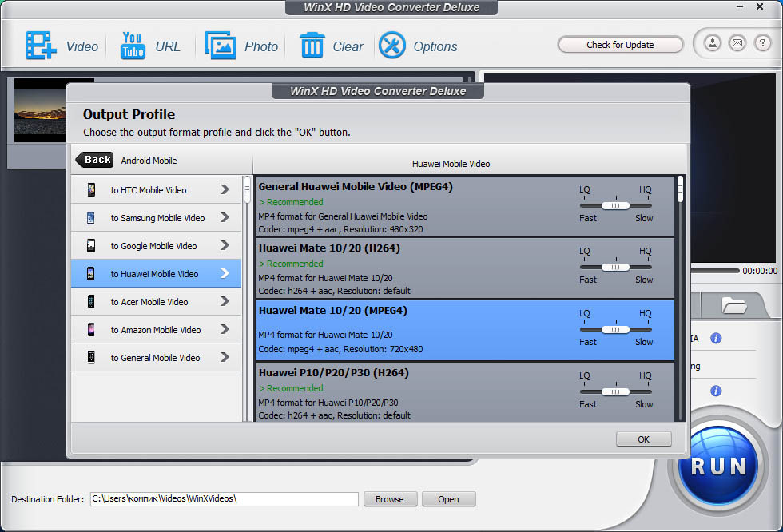Image resolution: width=783 pixels, height=532 pixels.
Task: Click the category list vertical scrollbar
Action: tap(247, 299)
